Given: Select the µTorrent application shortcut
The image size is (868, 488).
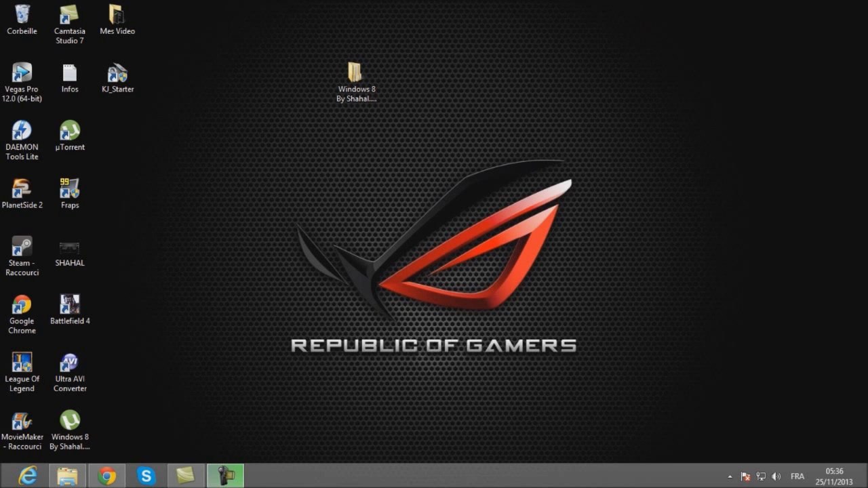Looking at the screenshot, I should pyautogui.click(x=70, y=136).
